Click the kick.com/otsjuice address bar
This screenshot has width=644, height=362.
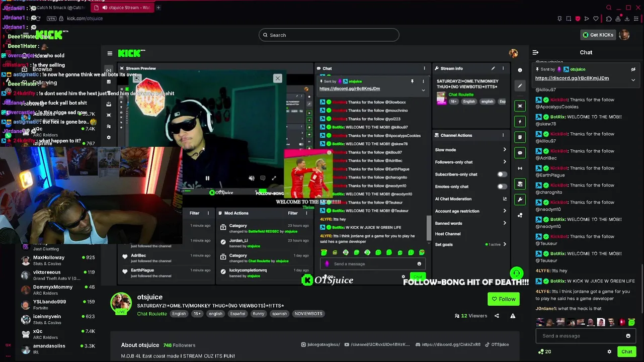85,19
